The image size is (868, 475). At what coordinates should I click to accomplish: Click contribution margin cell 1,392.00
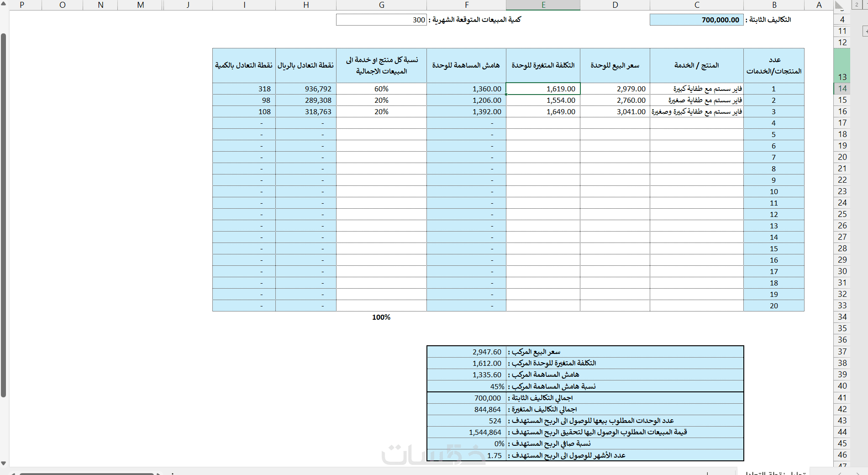[467, 111]
